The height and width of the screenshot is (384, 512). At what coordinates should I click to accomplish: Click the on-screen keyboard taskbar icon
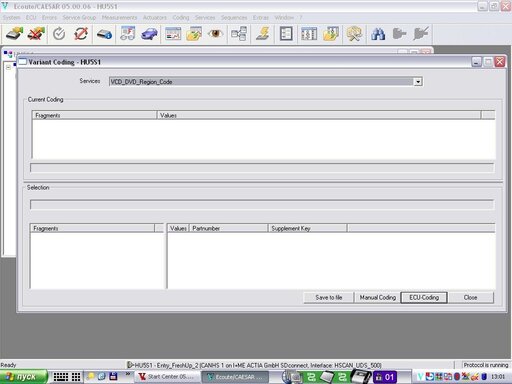[61, 377]
